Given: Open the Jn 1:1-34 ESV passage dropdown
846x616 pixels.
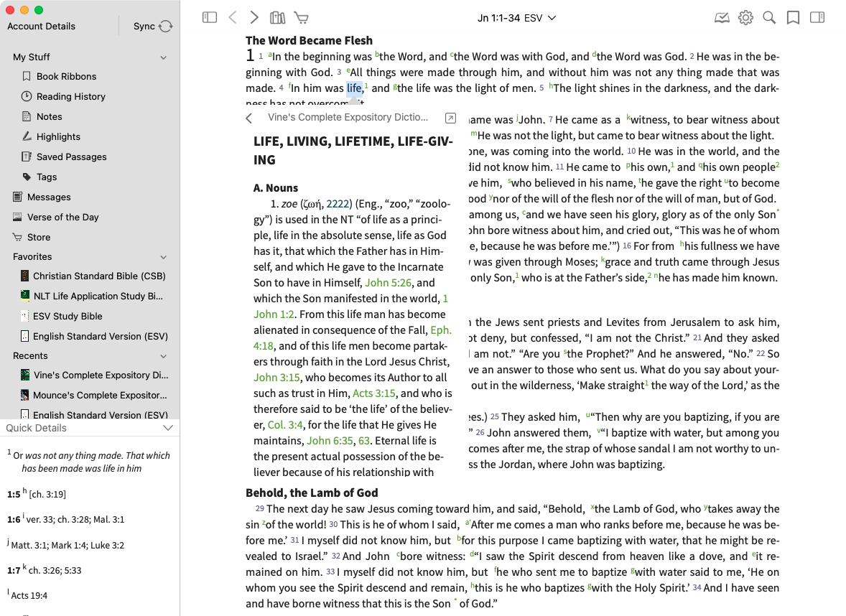Looking at the screenshot, I should tap(516, 17).
